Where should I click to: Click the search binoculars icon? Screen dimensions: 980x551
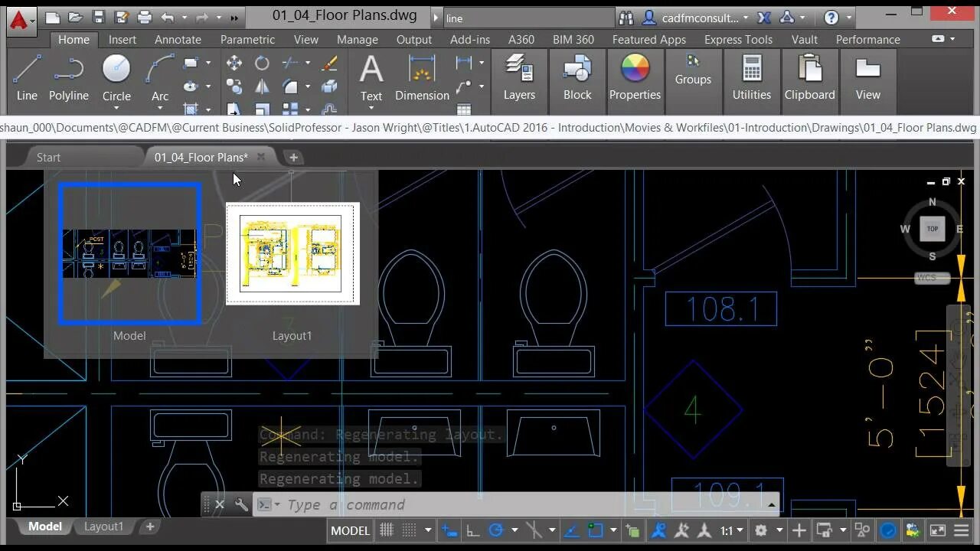[626, 17]
